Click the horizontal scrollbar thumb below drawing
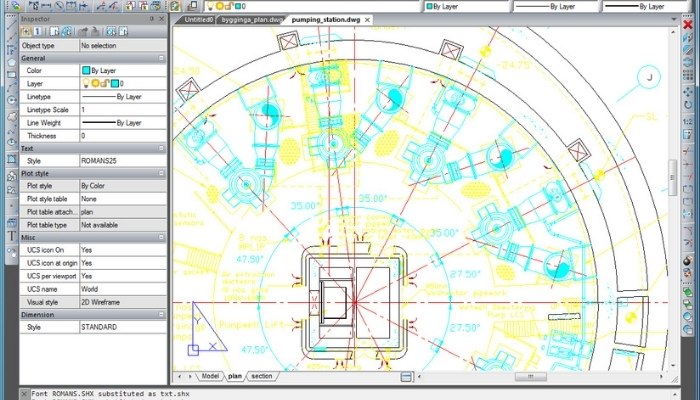The image size is (700, 400). click(x=531, y=377)
